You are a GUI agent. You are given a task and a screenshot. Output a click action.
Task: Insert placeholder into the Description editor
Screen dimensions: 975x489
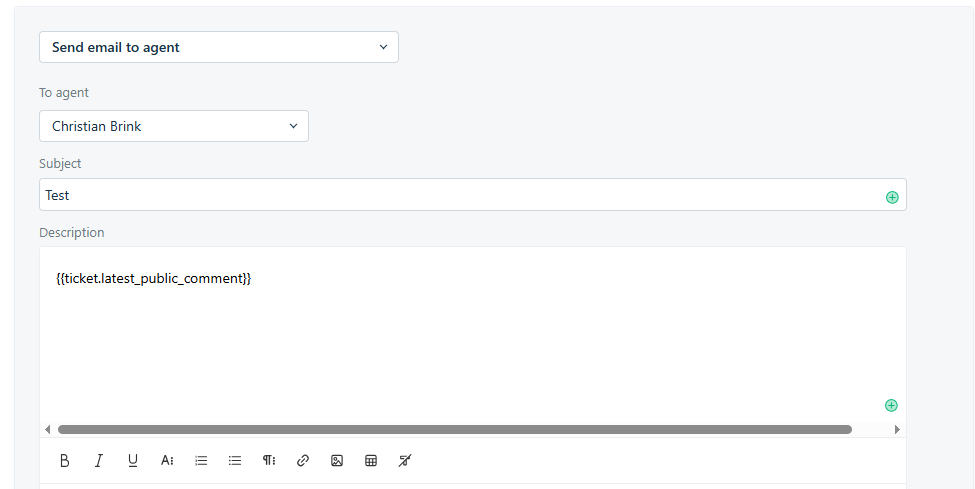tap(891, 406)
